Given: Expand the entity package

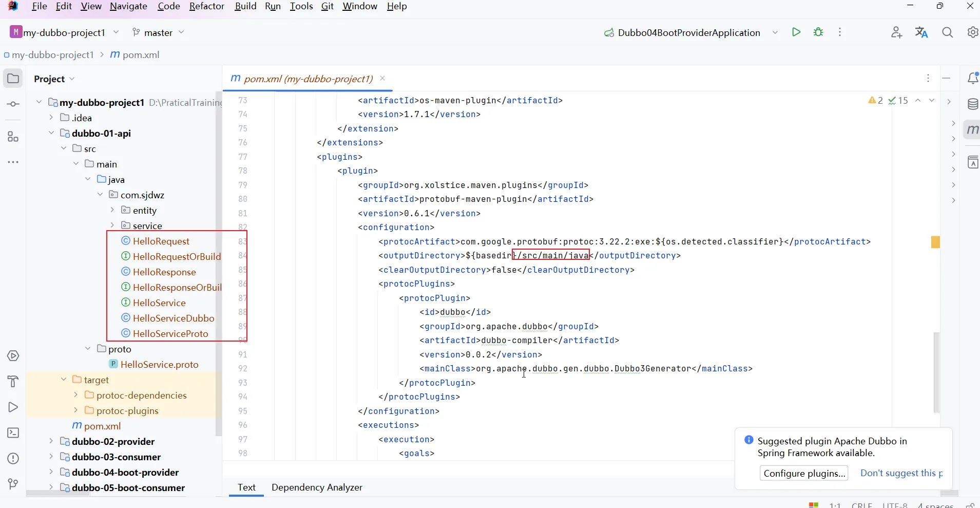Looking at the screenshot, I should click(112, 210).
